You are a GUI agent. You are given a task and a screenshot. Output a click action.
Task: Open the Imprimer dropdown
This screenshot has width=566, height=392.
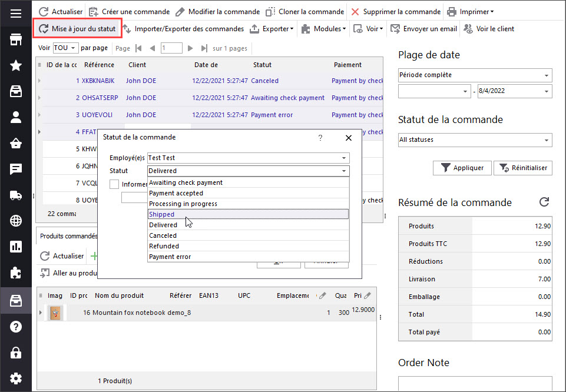[471, 12]
